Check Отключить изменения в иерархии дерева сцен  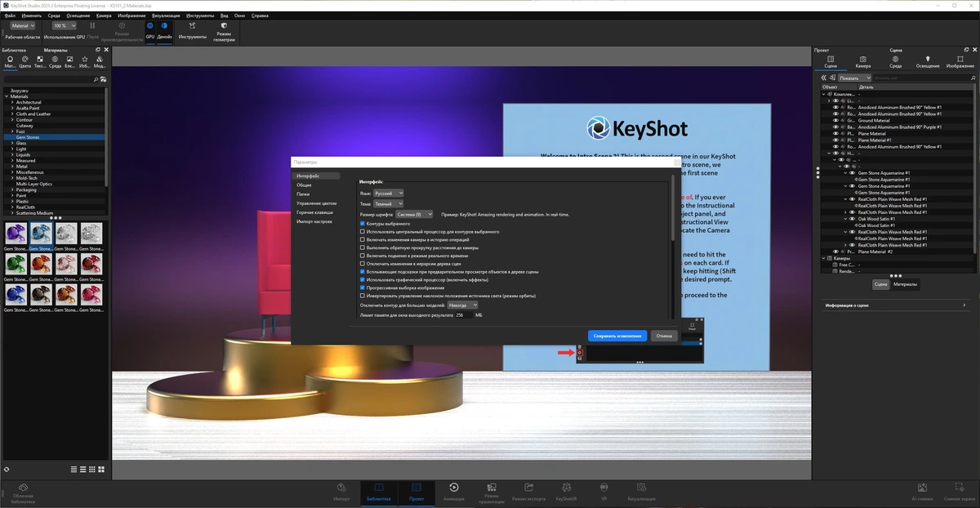coord(363,263)
